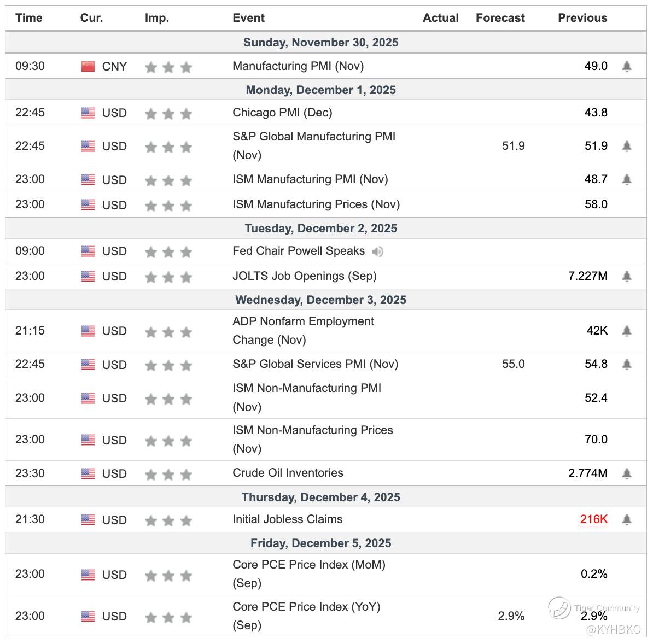This screenshot has height=644, width=653.
Task: Click the Forecast column header
Action: point(500,18)
